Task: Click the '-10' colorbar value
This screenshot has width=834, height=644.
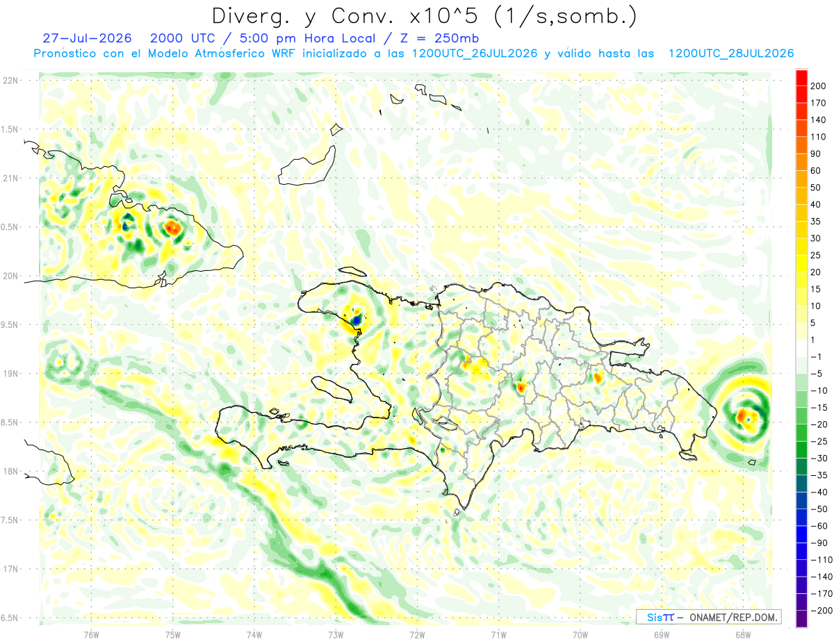Action: click(821, 390)
